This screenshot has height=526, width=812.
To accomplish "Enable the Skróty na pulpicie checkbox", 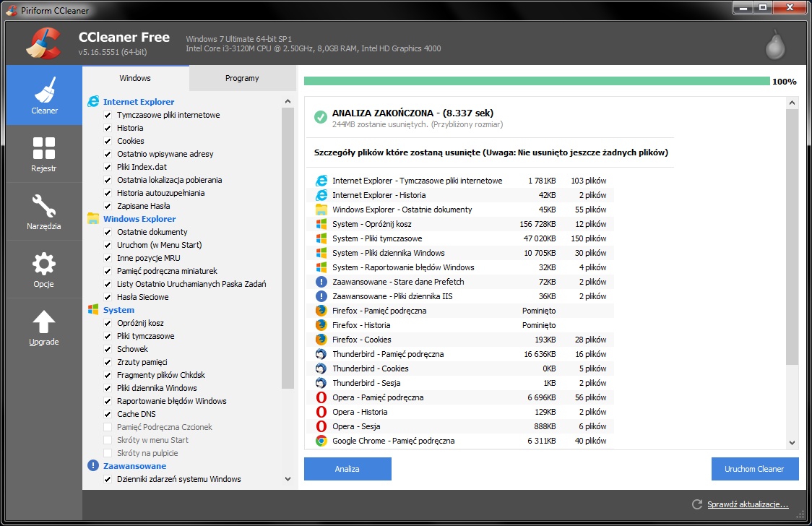I will [x=107, y=453].
